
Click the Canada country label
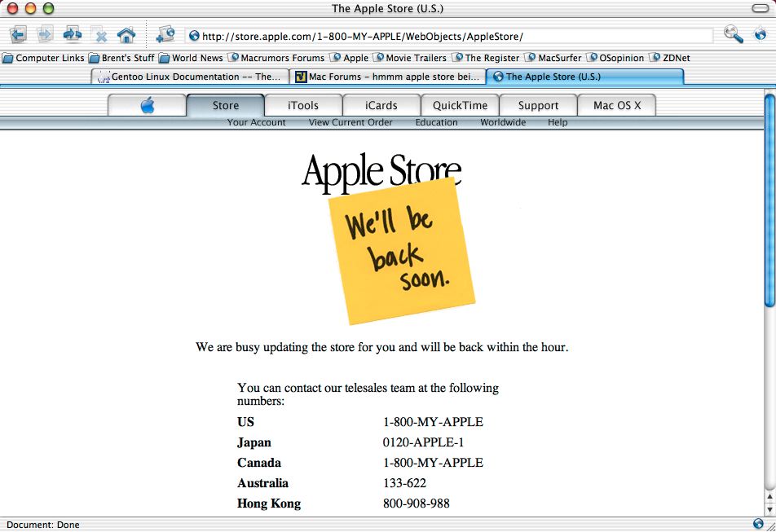point(259,462)
